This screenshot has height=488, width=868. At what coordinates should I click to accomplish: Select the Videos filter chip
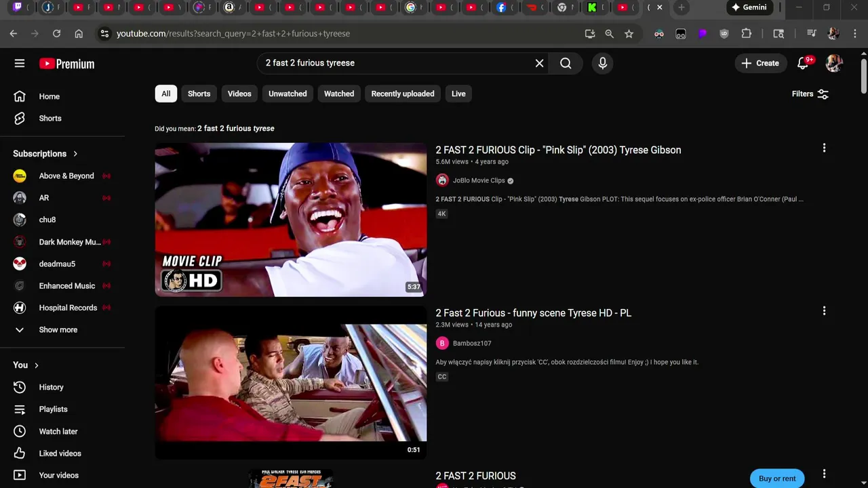(x=239, y=94)
